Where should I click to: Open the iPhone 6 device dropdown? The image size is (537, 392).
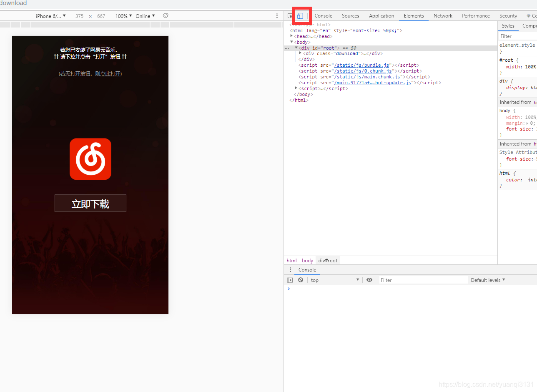pos(50,16)
